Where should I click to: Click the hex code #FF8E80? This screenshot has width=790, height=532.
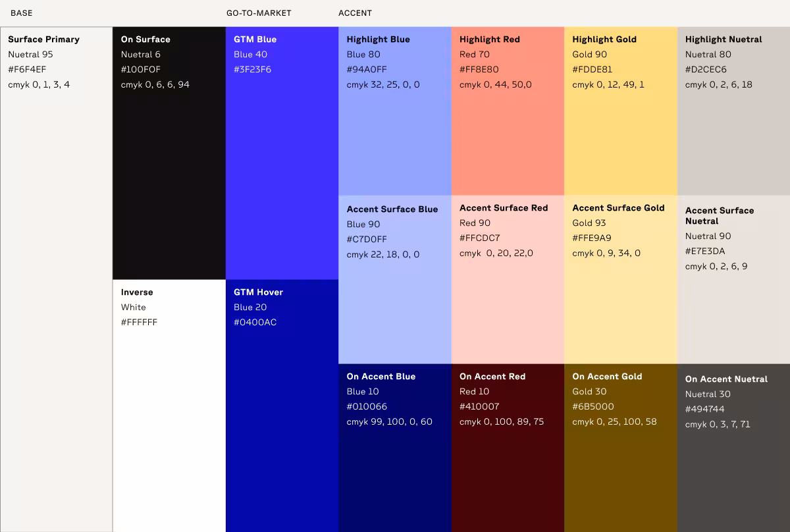click(x=479, y=69)
